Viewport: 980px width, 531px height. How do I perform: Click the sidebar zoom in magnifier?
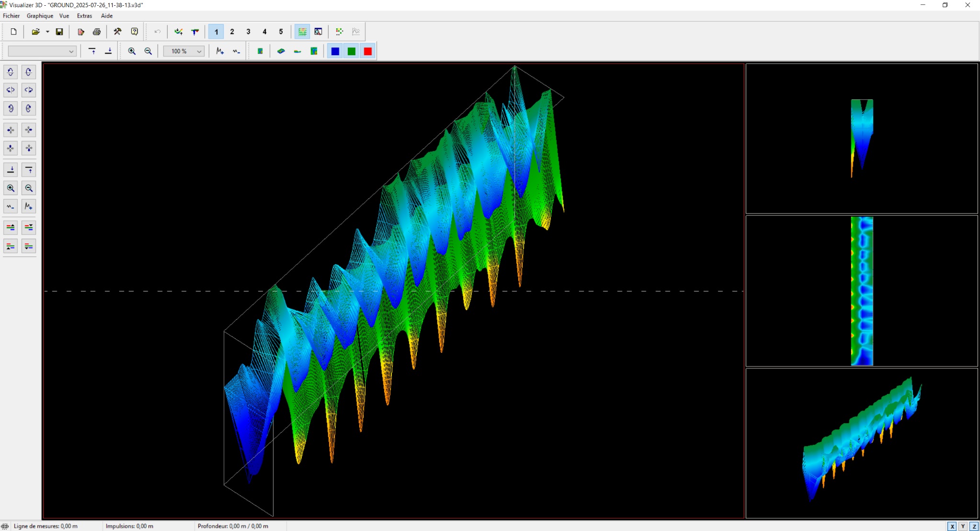[x=11, y=188]
